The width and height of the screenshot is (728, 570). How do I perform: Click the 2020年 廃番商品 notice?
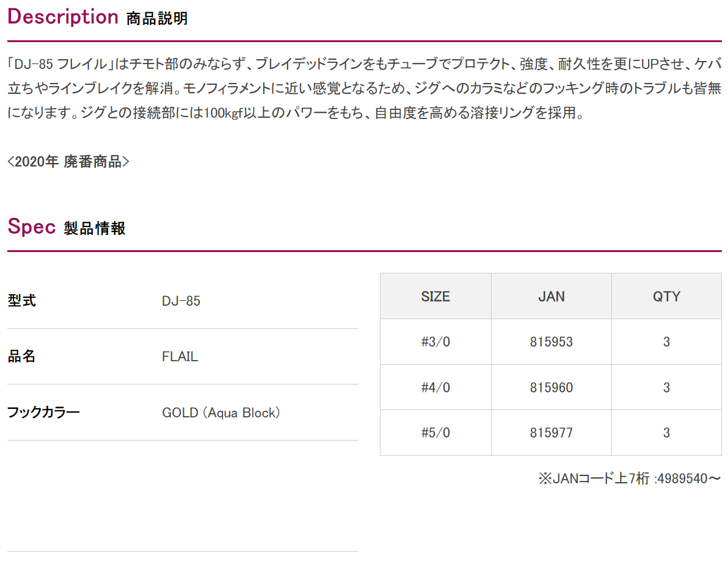click(x=68, y=161)
